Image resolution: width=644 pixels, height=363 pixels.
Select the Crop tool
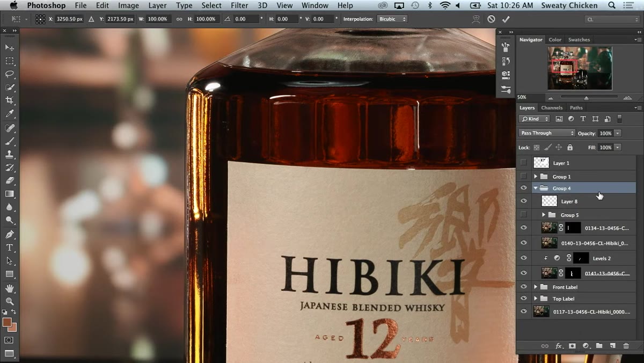(x=10, y=100)
